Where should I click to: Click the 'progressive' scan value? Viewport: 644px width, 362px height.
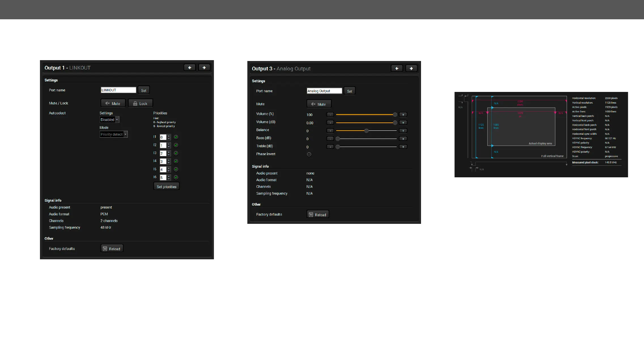pyautogui.click(x=611, y=156)
